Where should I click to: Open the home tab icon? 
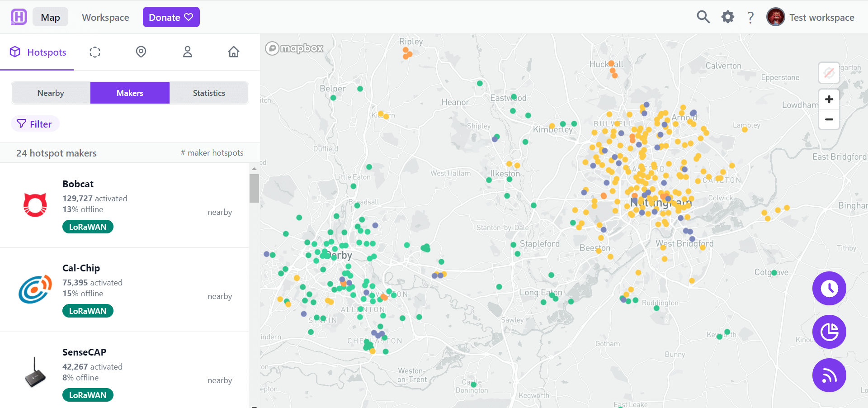pos(234,52)
